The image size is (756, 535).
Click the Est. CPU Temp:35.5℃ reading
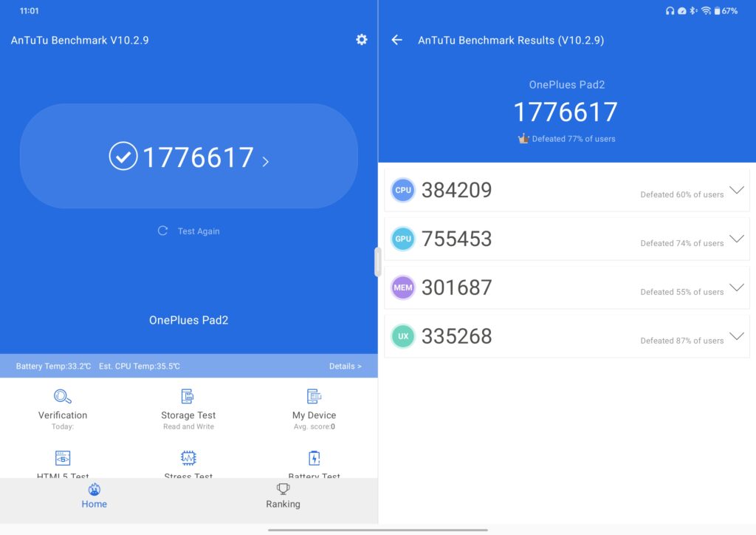pos(140,367)
